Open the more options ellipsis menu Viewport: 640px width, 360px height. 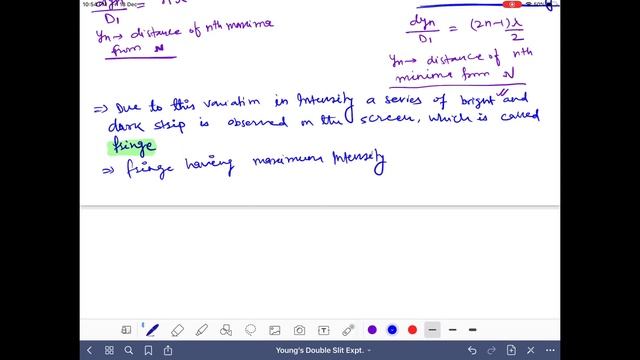point(550,350)
